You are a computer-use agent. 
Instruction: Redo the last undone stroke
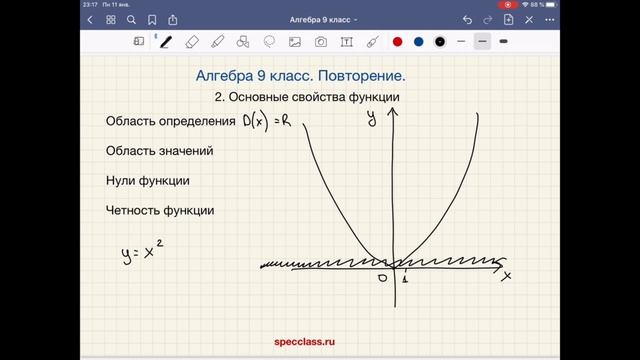(x=488, y=20)
